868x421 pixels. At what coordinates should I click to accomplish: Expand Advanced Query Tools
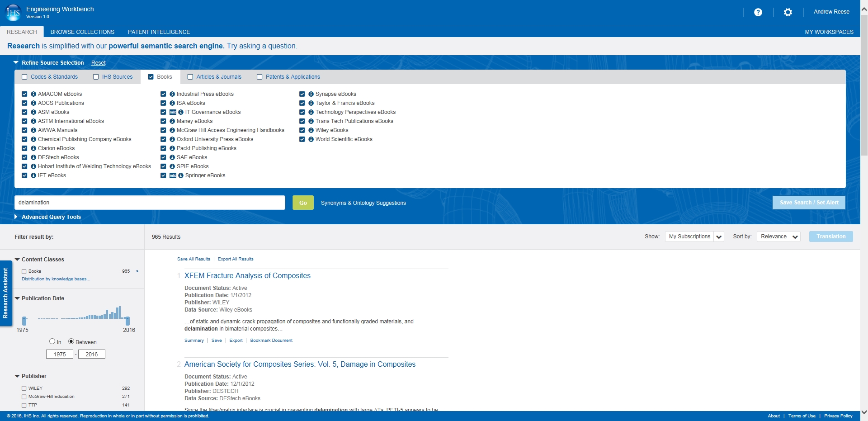16,217
